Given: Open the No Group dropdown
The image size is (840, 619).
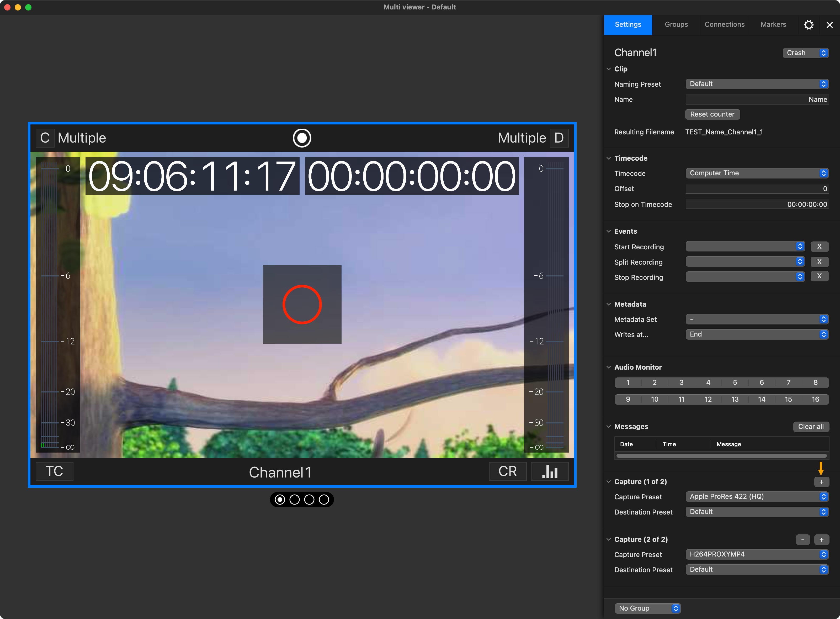Looking at the screenshot, I should (x=647, y=608).
